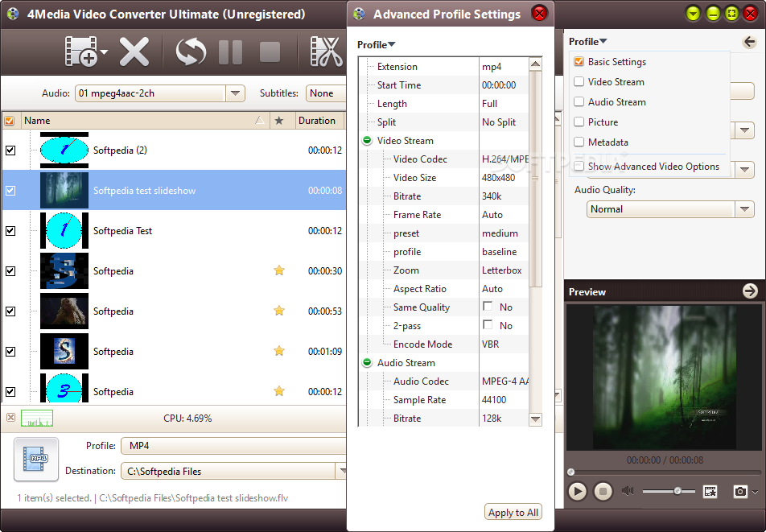This screenshot has width=766, height=532.
Task: Click the star on 00:00:53 Softpedia row
Action: (279, 310)
